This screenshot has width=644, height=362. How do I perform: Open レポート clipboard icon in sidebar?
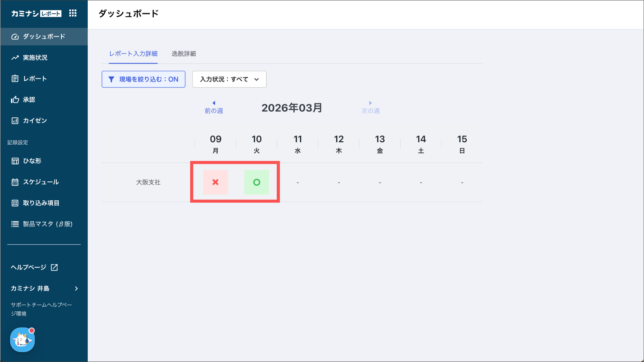[x=15, y=79]
